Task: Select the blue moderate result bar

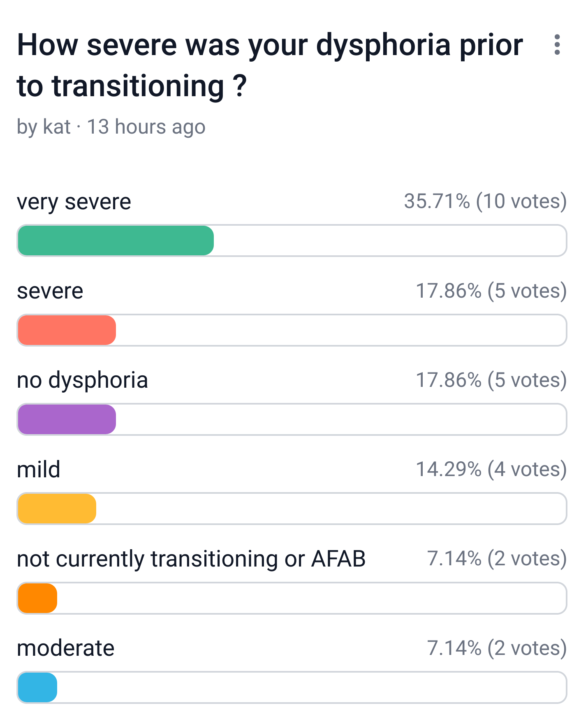Action: tap(37, 687)
